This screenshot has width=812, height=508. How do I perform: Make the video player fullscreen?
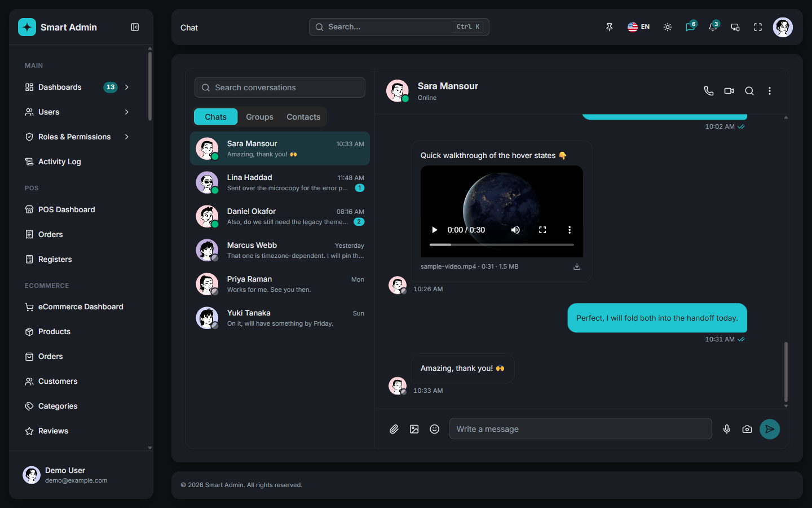coord(542,230)
